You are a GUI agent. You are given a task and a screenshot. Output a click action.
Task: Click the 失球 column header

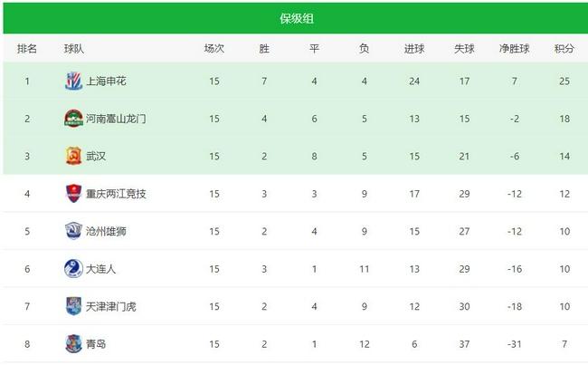click(464, 49)
